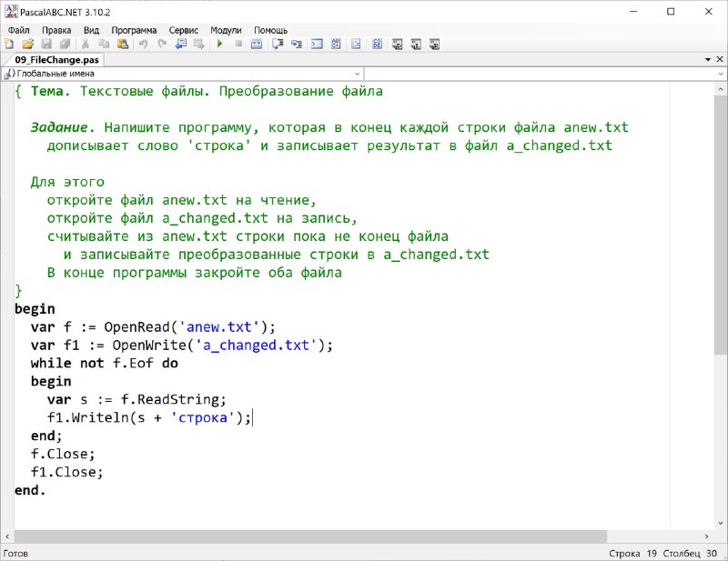Click the console output window icon
This screenshot has width=728, height=561.
click(x=317, y=44)
